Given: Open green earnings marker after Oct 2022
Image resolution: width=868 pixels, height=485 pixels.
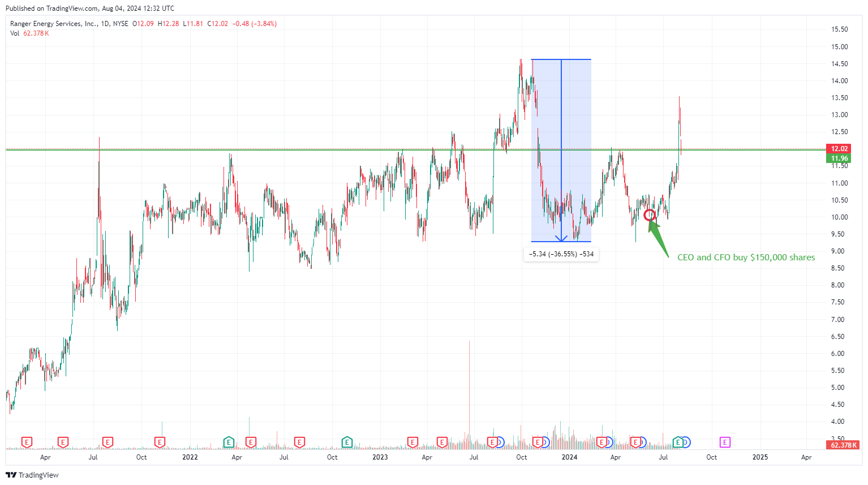Looking at the screenshot, I should click(x=347, y=442).
